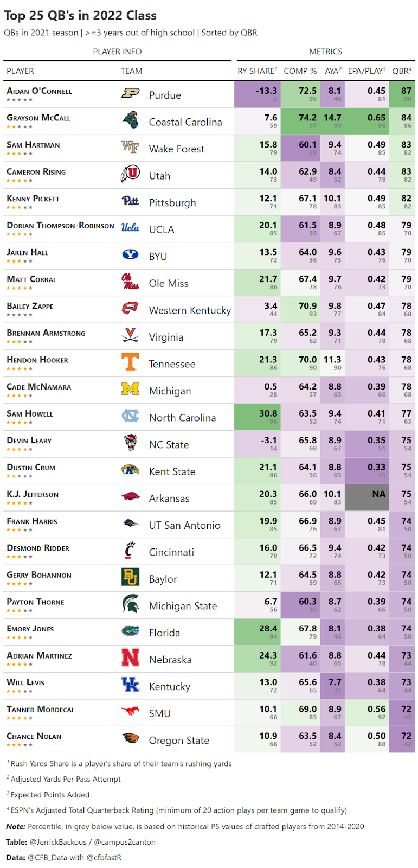Click the PLAYER column header
The height and width of the screenshot is (868, 418).
[20, 71]
